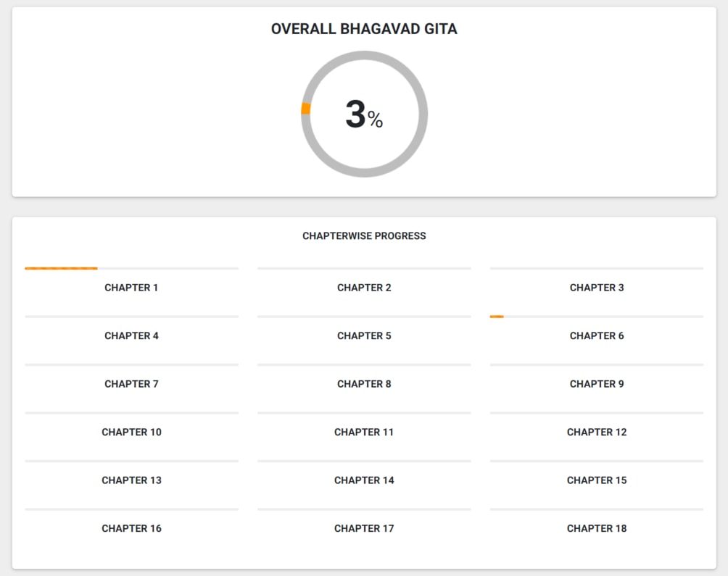Click the OVERALL BHAGAVAD GITA heading
The width and height of the screenshot is (728, 576).
click(x=364, y=29)
